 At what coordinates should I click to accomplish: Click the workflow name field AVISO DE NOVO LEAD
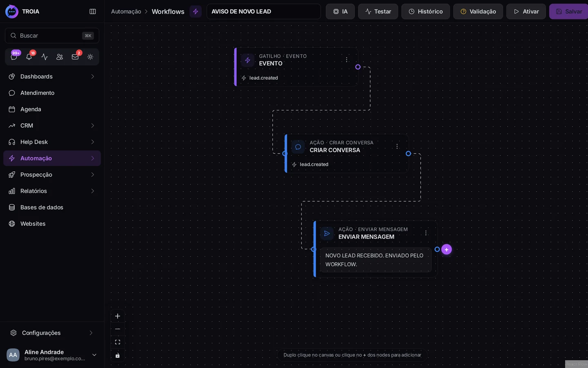tap(263, 11)
